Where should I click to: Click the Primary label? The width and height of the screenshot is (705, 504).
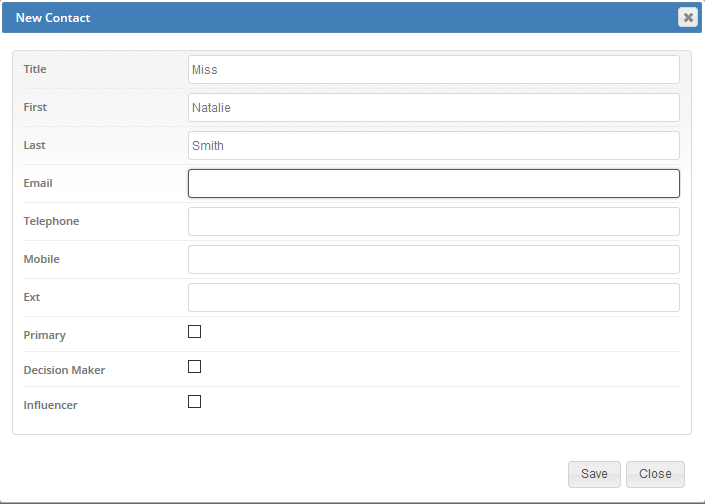tap(45, 335)
